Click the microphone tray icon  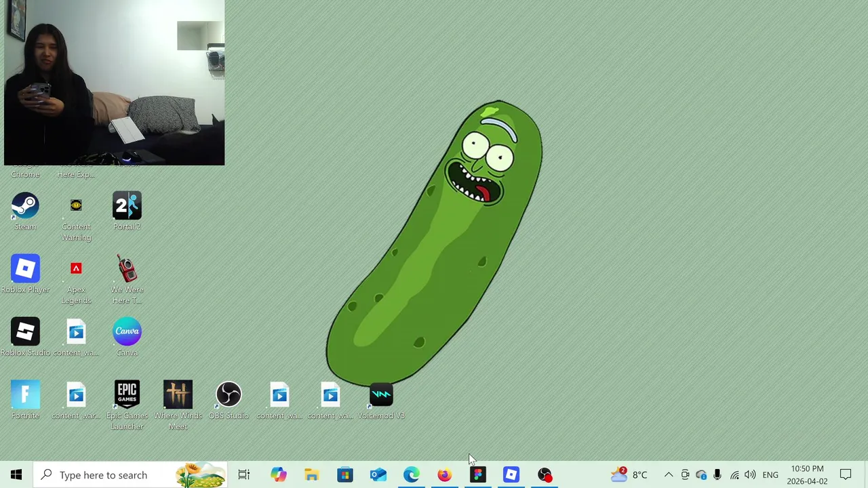[x=717, y=475]
